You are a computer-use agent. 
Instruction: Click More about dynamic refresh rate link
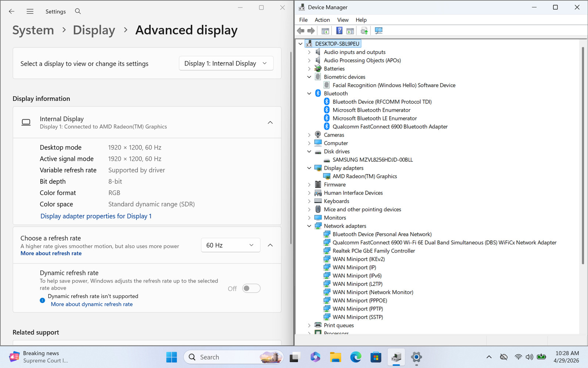92,304
